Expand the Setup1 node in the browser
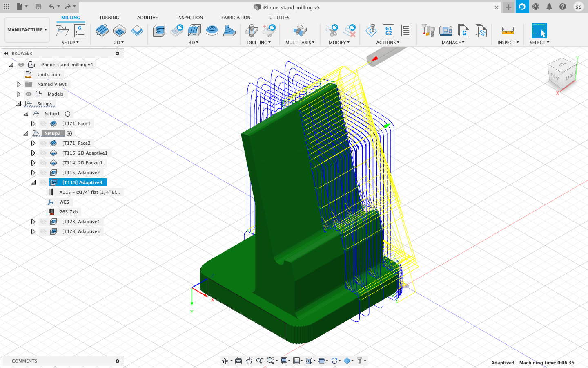 pos(26,114)
